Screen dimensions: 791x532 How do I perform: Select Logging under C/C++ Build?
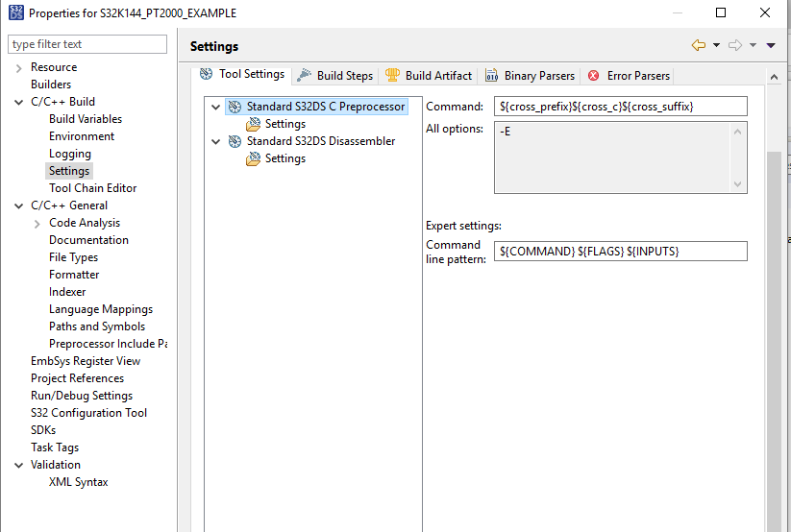click(x=70, y=154)
